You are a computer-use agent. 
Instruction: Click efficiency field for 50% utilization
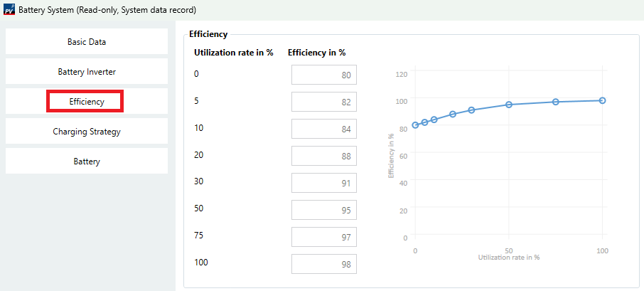pos(324,210)
